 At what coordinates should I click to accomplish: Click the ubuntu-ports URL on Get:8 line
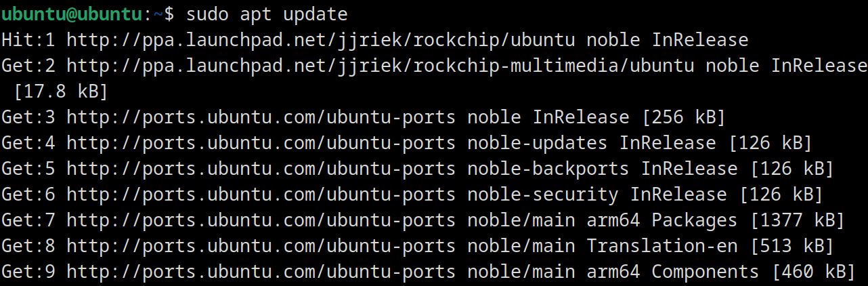[261, 246]
